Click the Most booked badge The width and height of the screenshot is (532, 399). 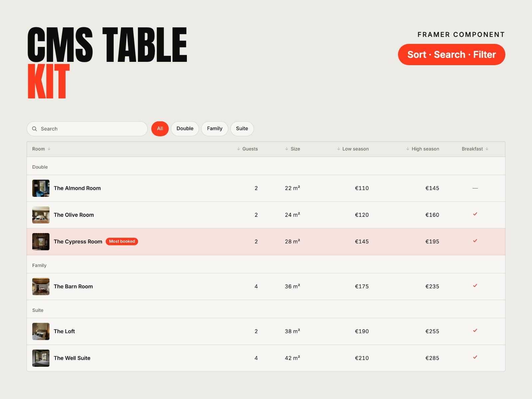point(122,241)
